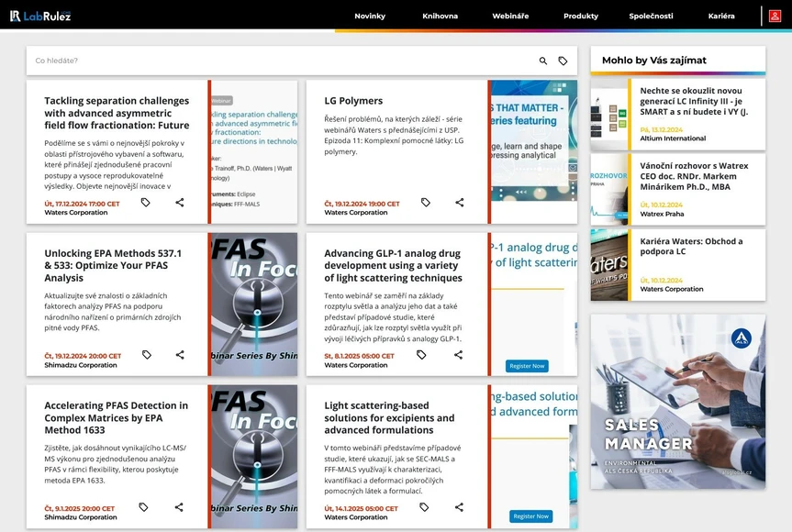Click 'Altium International' company name
Screen dimensions: 792x532
pyautogui.click(x=673, y=139)
